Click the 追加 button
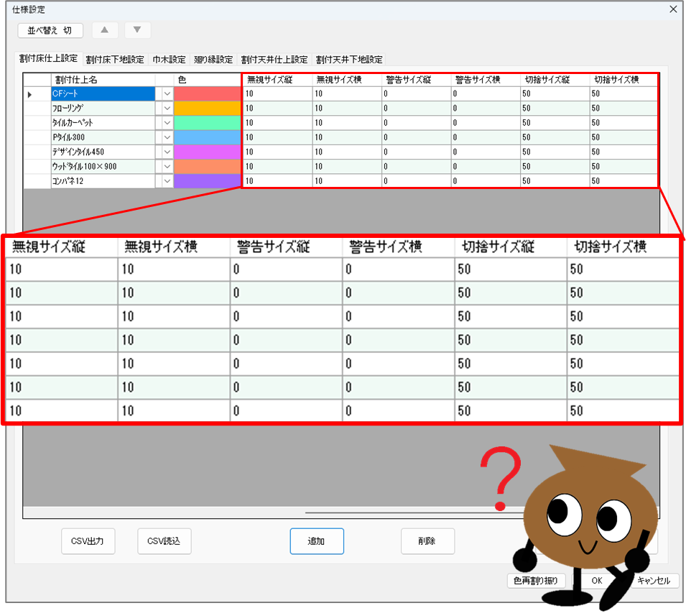686x616 pixels. [317, 541]
